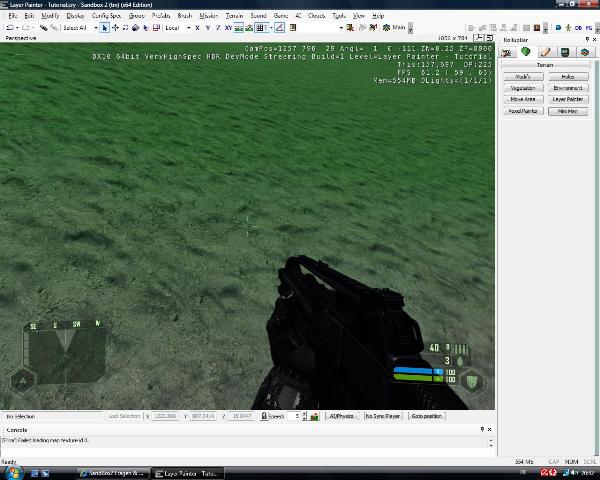The height and width of the screenshot is (480, 600).
Task: Toggle the No Sync Player option
Action: (382, 415)
